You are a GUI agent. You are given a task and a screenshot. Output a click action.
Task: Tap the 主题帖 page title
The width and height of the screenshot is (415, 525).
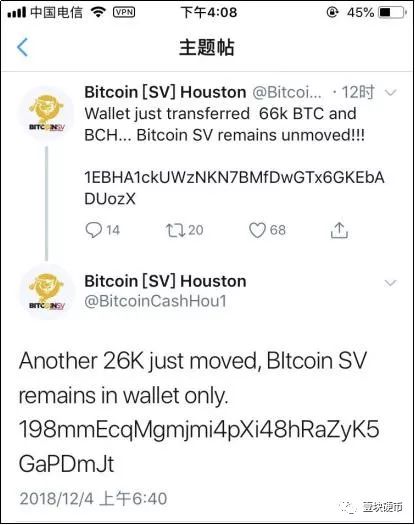point(207,47)
